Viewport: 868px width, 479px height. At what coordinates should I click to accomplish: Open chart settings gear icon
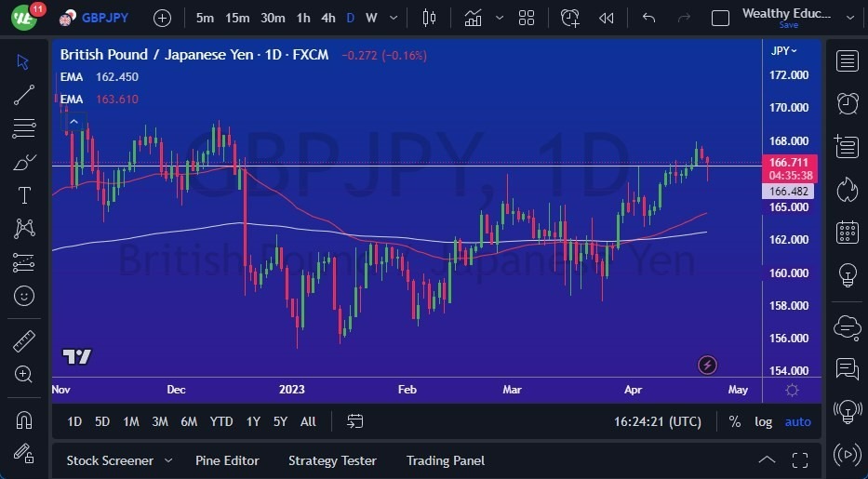(x=792, y=390)
